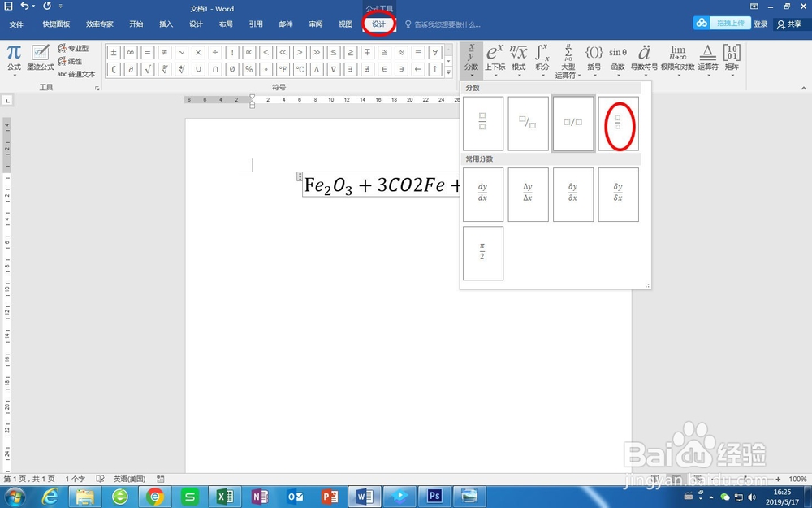Redo the action in the quick access toolbar
This screenshot has width=812, height=508.
tap(47, 7)
